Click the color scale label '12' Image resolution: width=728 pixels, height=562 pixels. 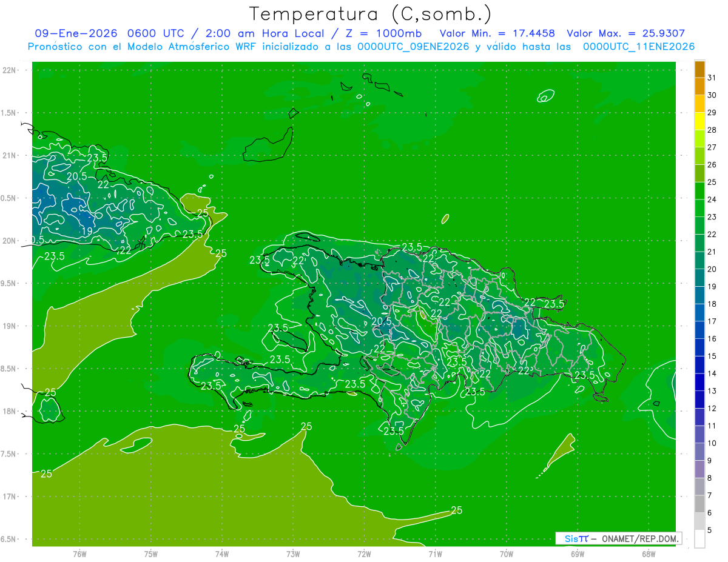coord(712,409)
